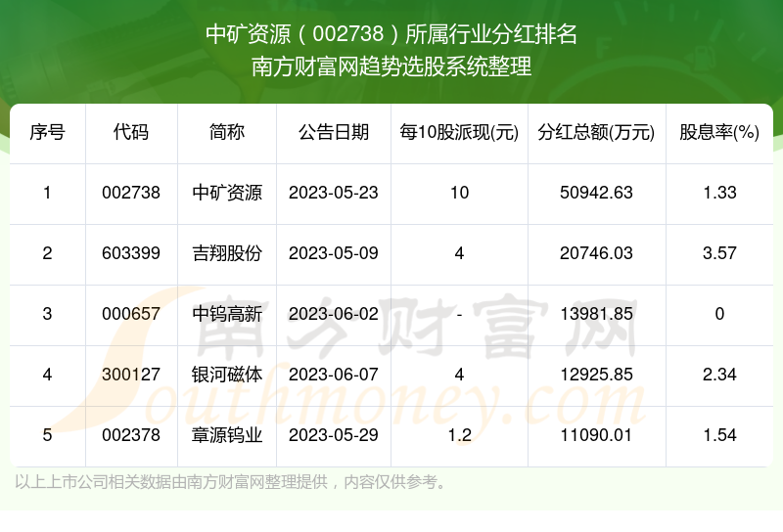
Task: Click dividend total 50942.63
Action: [596, 193]
